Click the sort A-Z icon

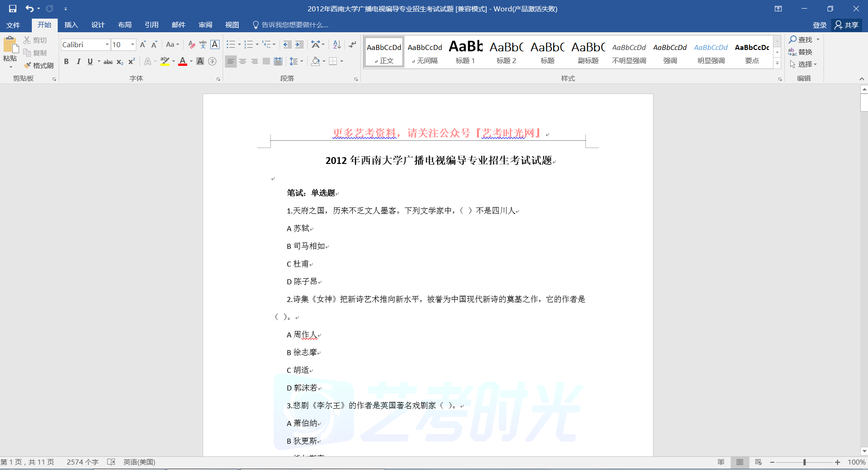(337, 45)
